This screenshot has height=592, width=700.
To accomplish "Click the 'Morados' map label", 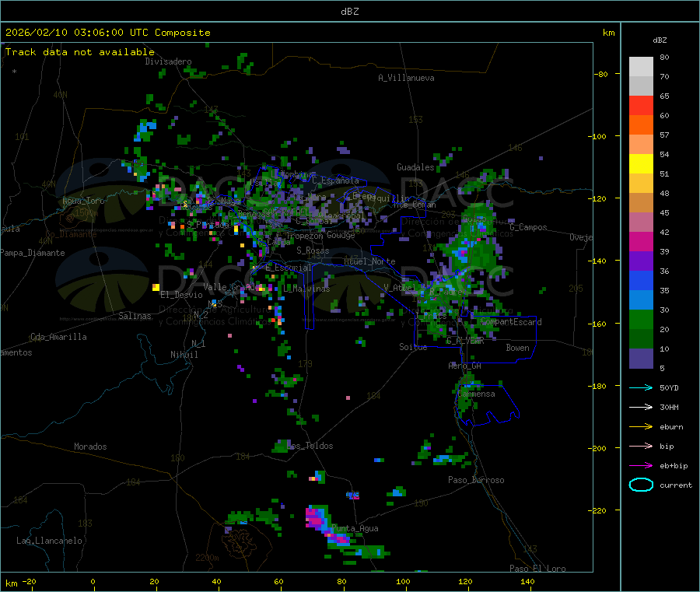I will coord(90,447).
